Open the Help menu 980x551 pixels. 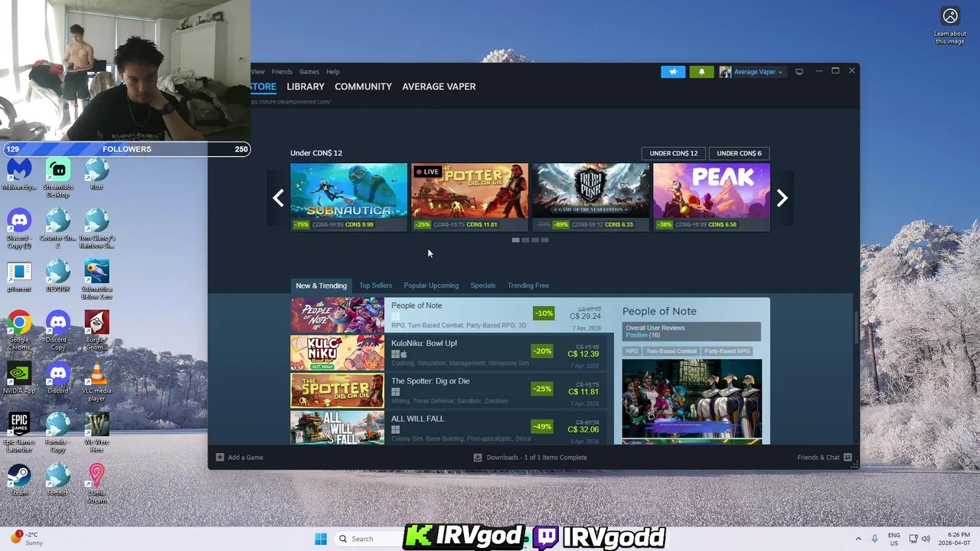tap(333, 72)
